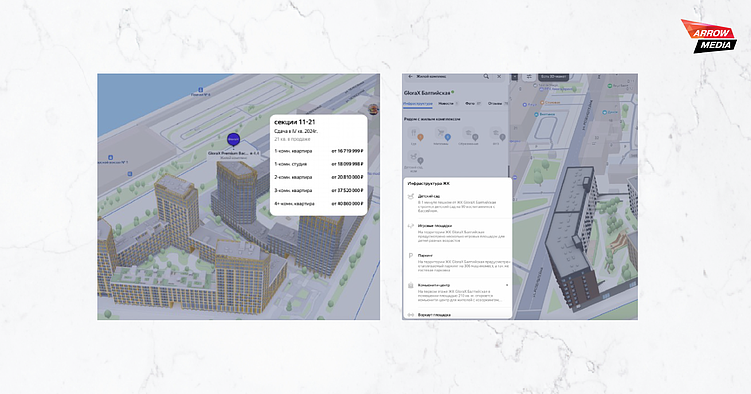751x394 pixels.
Task: Click the 'GloraX Балтийская' title
Action: tap(427, 92)
